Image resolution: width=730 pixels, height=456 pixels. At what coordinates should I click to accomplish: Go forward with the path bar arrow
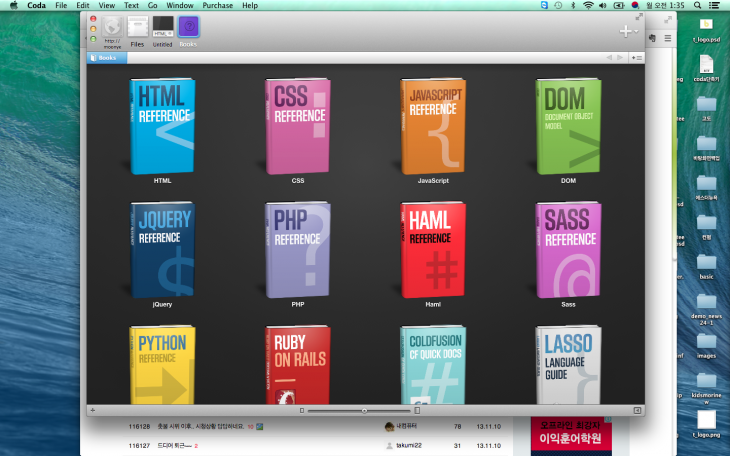click(620, 58)
